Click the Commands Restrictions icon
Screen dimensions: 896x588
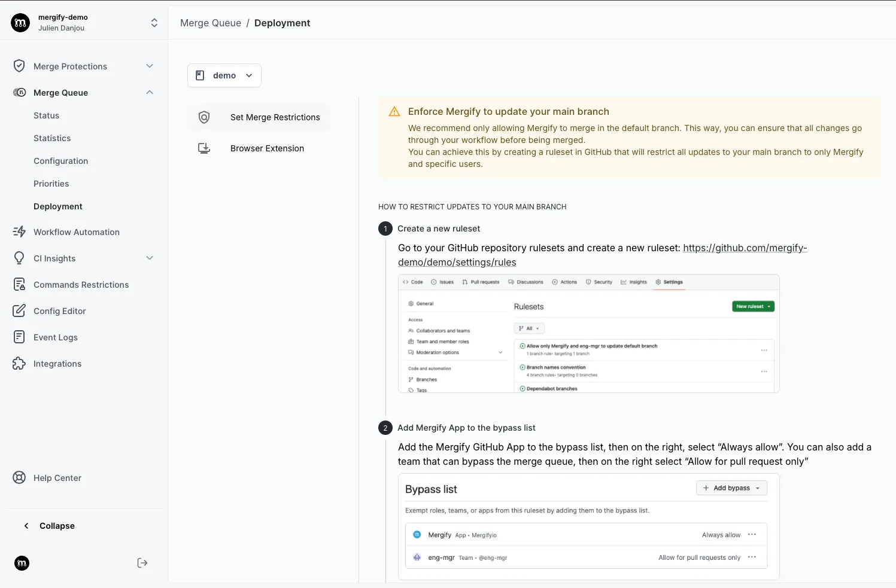(x=19, y=284)
